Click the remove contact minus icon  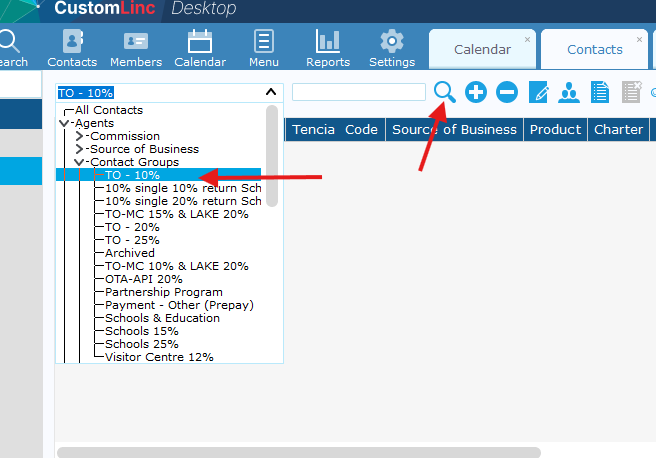click(507, 92)
